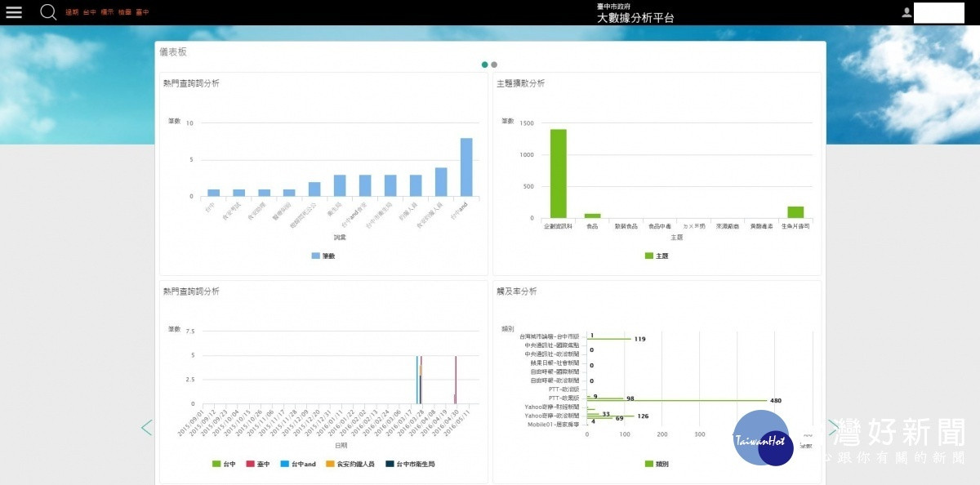The width and height of the screenshot is (980, 485).
Task: Go to next dashboard with right arrow
Action: 833,427
